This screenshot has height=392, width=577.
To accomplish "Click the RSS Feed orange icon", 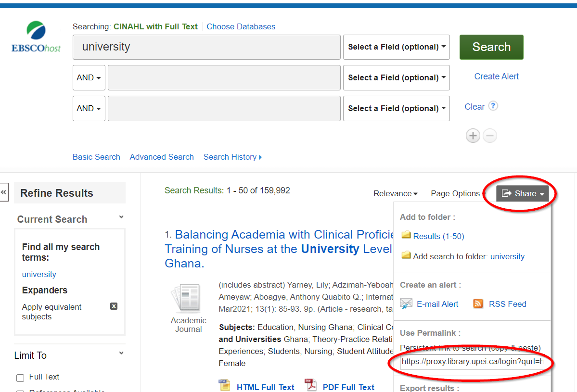I will click(478, 304).
